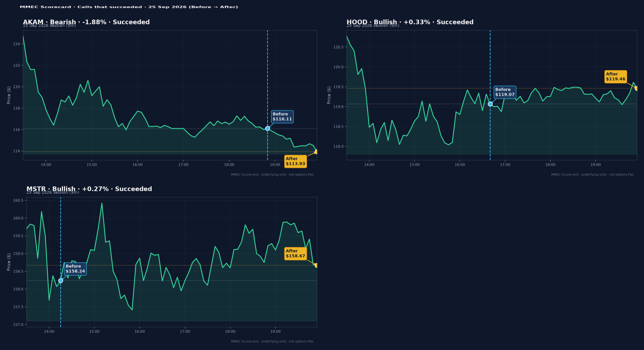The height and width of the screenshot is (350, 644).
Task: Click the 'Price ($)' axis label on HOOD chart
Action: tap(329, 95)
